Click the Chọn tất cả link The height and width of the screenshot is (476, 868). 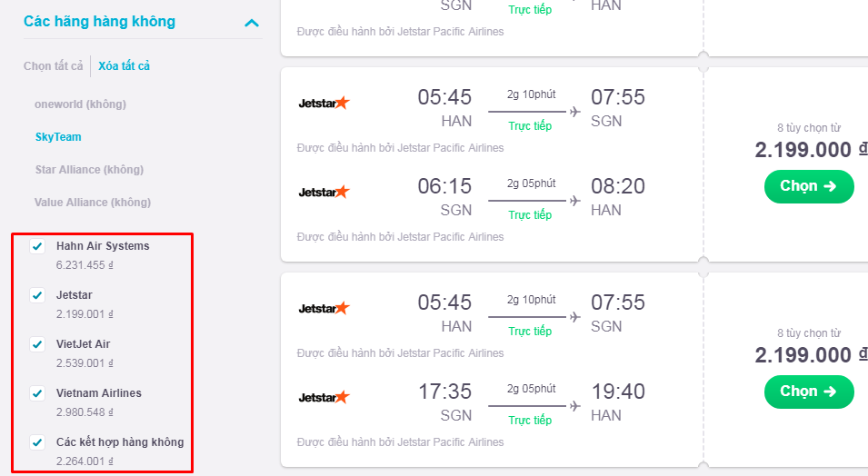pyautogui.click(x=53, y=66)
